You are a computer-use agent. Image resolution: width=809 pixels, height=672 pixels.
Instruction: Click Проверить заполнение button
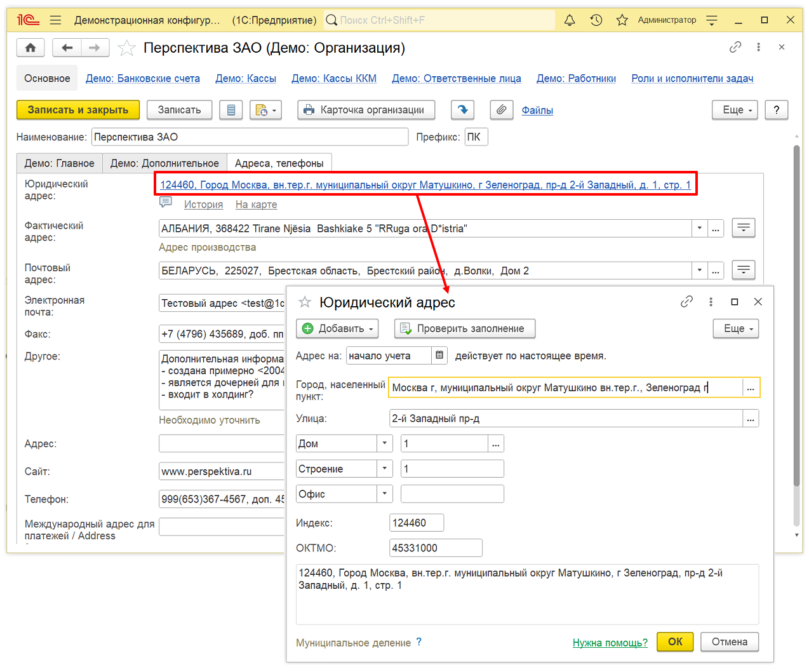tap(465, 328)
